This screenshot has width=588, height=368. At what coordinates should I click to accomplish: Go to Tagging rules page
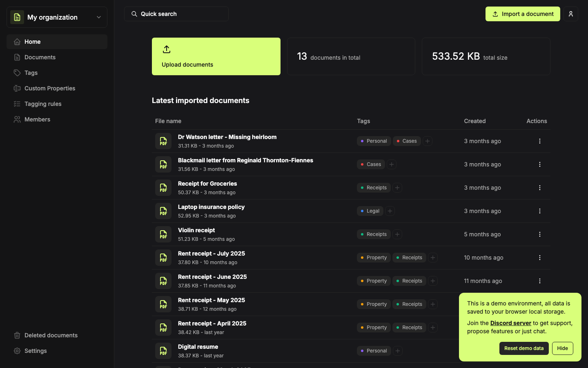click(43, 104)
